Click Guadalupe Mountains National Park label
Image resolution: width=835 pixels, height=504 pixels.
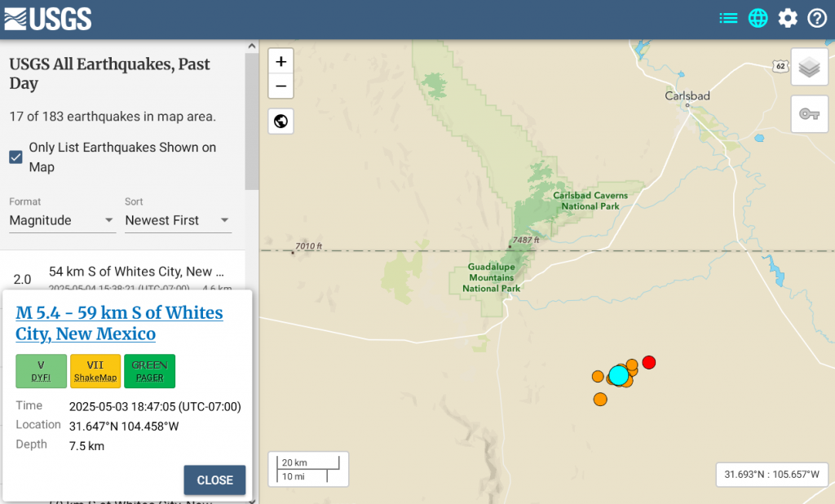(491, 277)
